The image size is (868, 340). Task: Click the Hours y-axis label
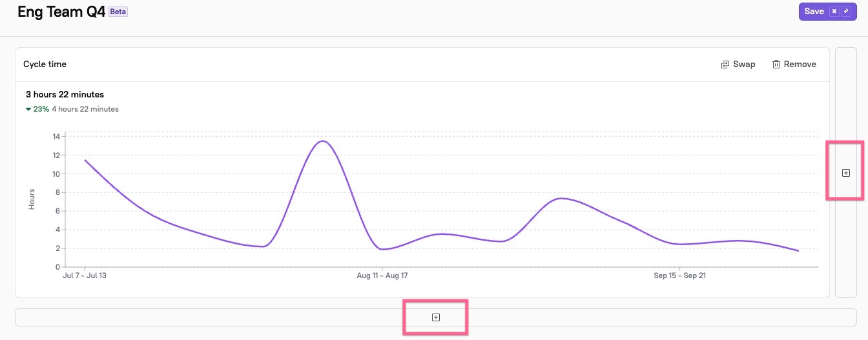[x=32, y=199]
